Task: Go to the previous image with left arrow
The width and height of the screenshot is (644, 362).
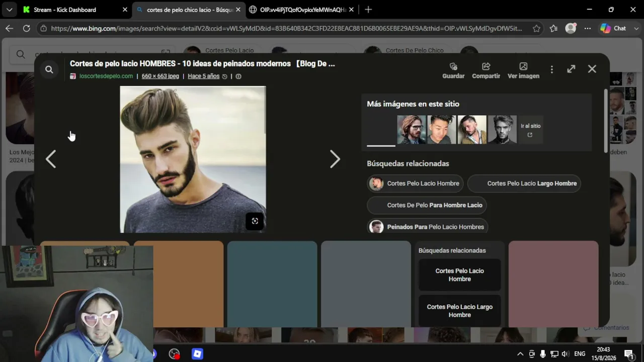Action: 51,159
